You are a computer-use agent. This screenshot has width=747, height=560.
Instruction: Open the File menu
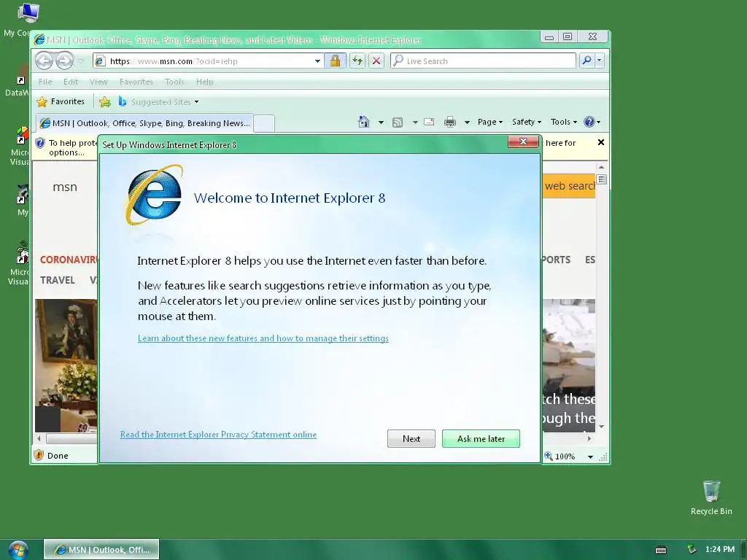pos(45,82)
